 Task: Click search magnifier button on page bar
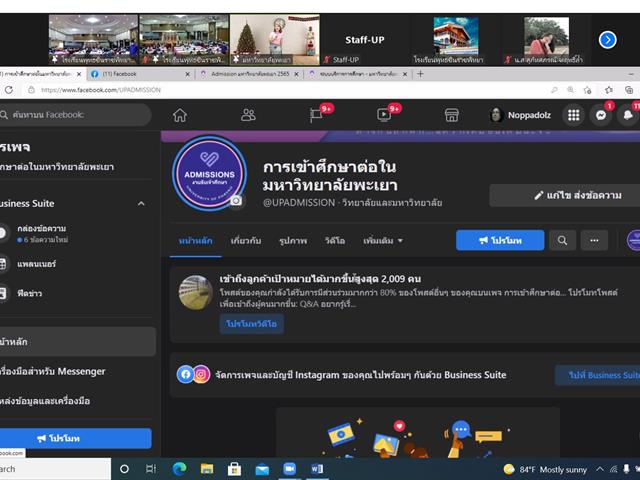[x=562, y=240]
